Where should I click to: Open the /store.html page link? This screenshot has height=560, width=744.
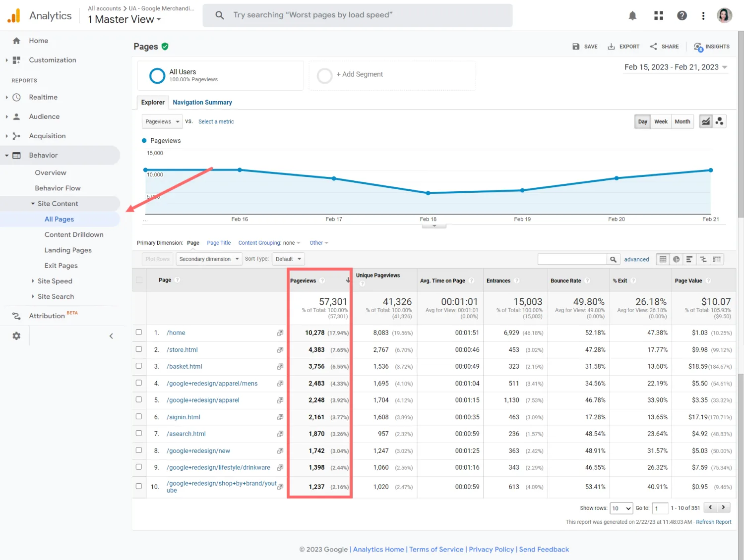pos(182,350)
